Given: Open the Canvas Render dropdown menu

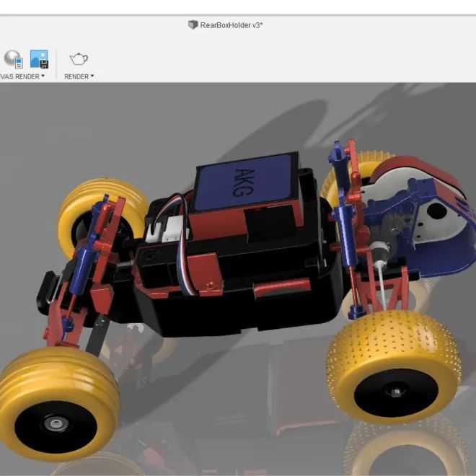Looking at the screenshot, I should tap(22, 76).
